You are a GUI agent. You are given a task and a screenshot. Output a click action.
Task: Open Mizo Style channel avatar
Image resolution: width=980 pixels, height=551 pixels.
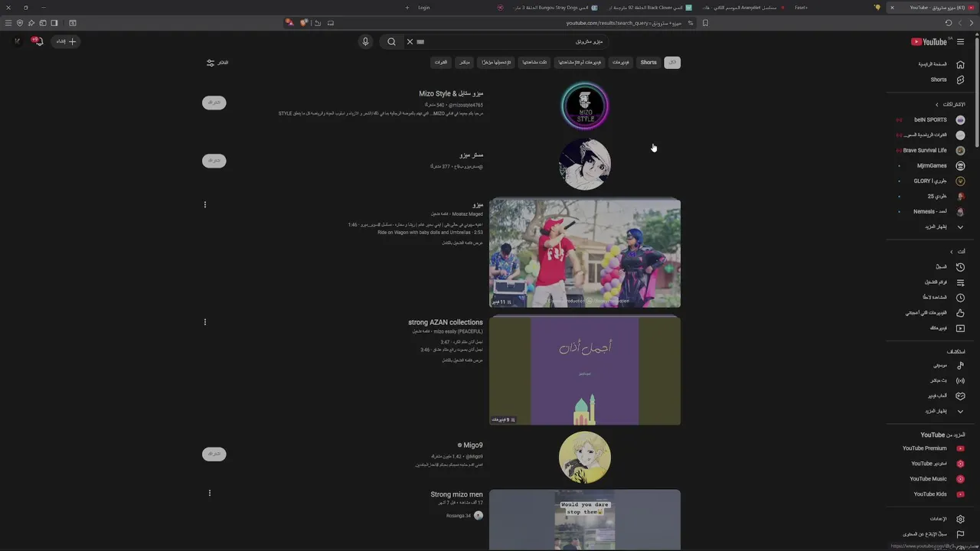coord(585,106)
